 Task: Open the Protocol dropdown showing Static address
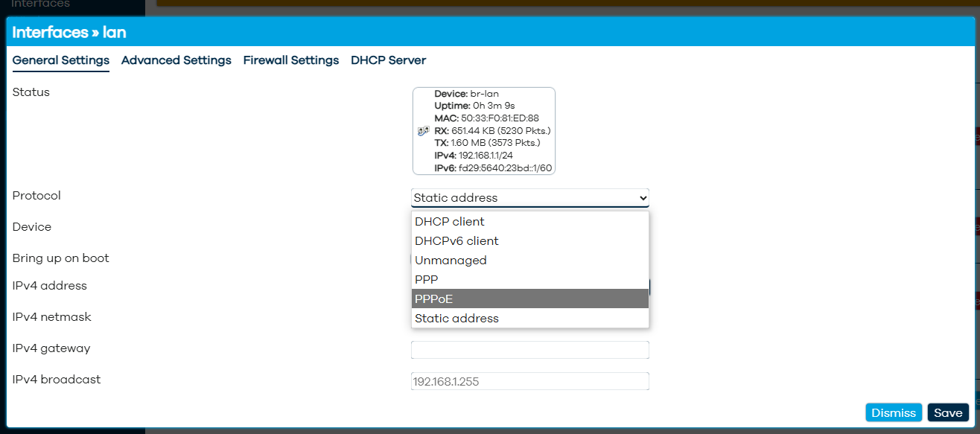coord(530,198)
